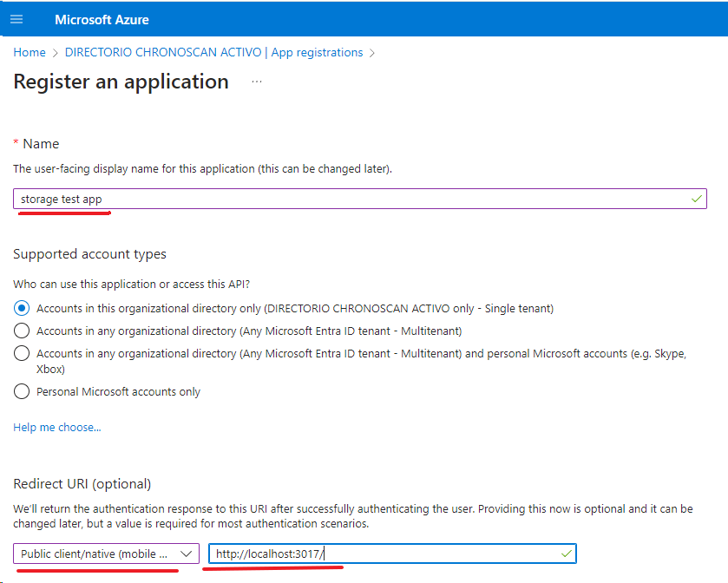The width and height of the screenshot is (728, 583).
Task: Click the Register an application page heading
Action: coord(121,82)
